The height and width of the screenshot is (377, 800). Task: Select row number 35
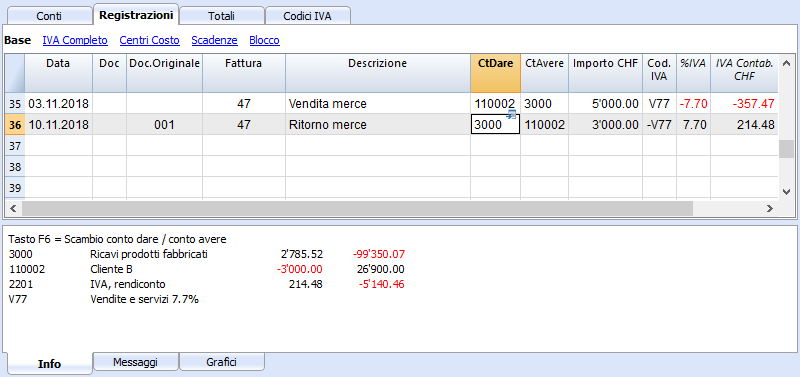pos(15,104)
